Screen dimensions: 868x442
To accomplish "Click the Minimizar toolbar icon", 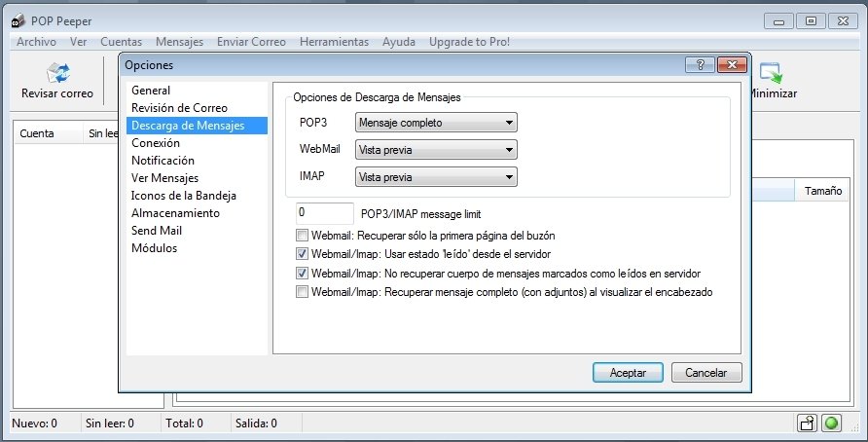I will pos(770,73).
